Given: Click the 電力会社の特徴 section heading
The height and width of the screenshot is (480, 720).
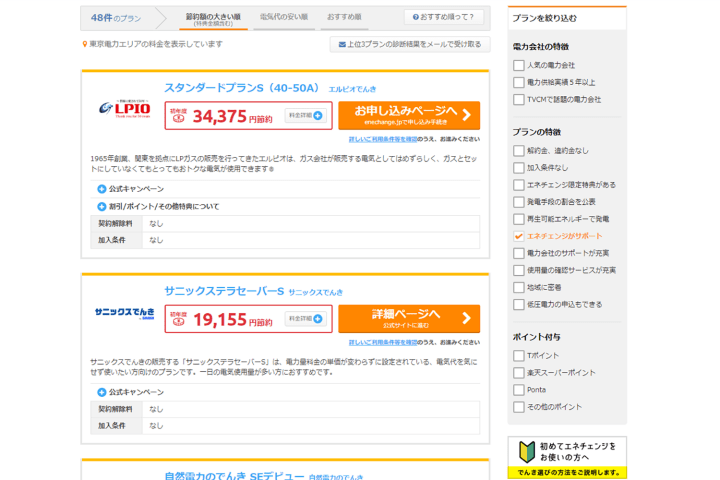Looking at the screenshot, I should 540,46.
